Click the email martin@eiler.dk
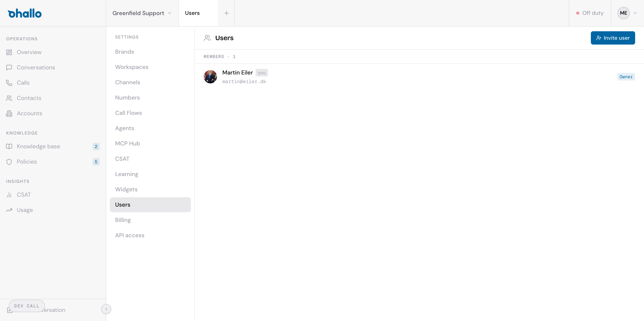The height and width of the screenshot is (321, 644). pyautogui.click(x=244, y=82)
